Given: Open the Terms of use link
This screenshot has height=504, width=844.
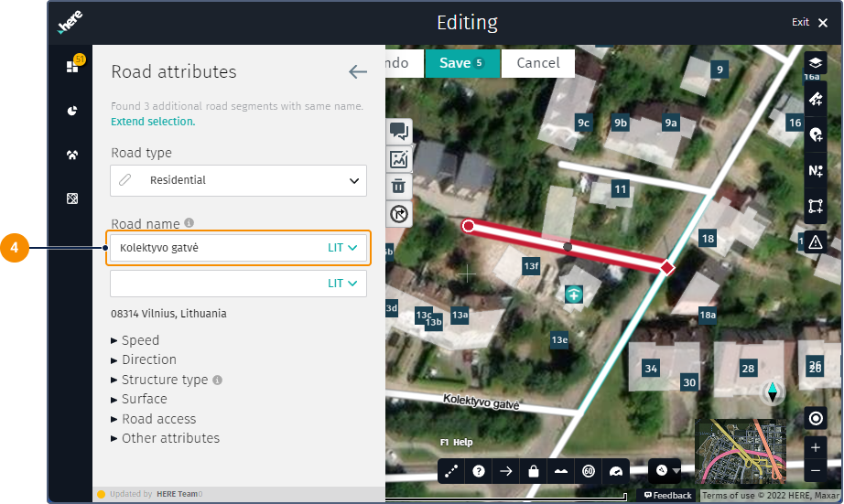Looking at the screenshot, I should [727, 496].
